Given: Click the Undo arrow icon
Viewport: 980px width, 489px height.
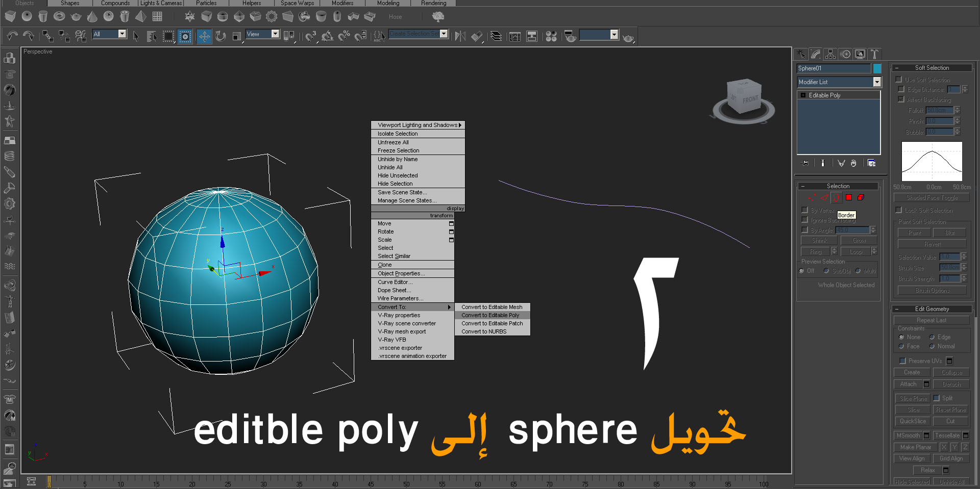Looking at the screenshot, I should pos(13,36).
